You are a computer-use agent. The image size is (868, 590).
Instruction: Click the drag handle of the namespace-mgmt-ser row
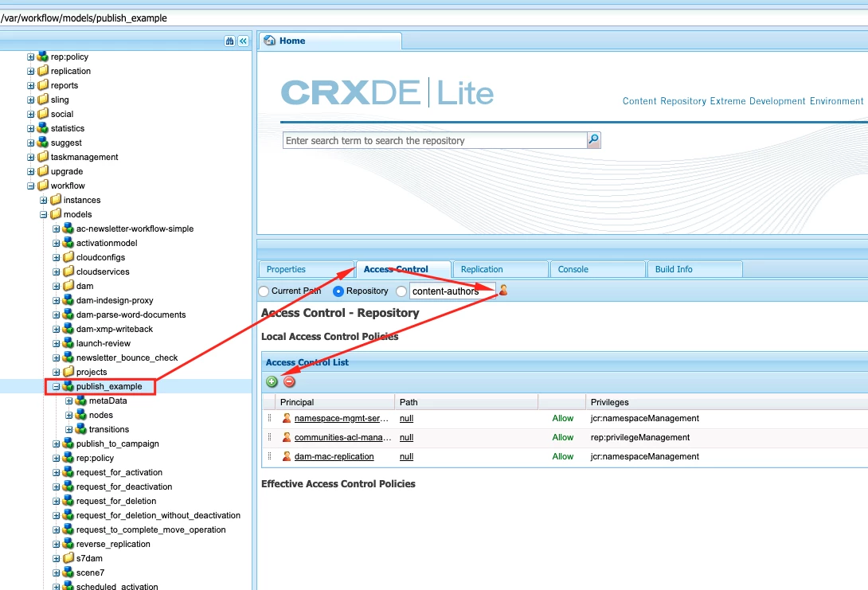pyautogui.click(x=270, y=418)
